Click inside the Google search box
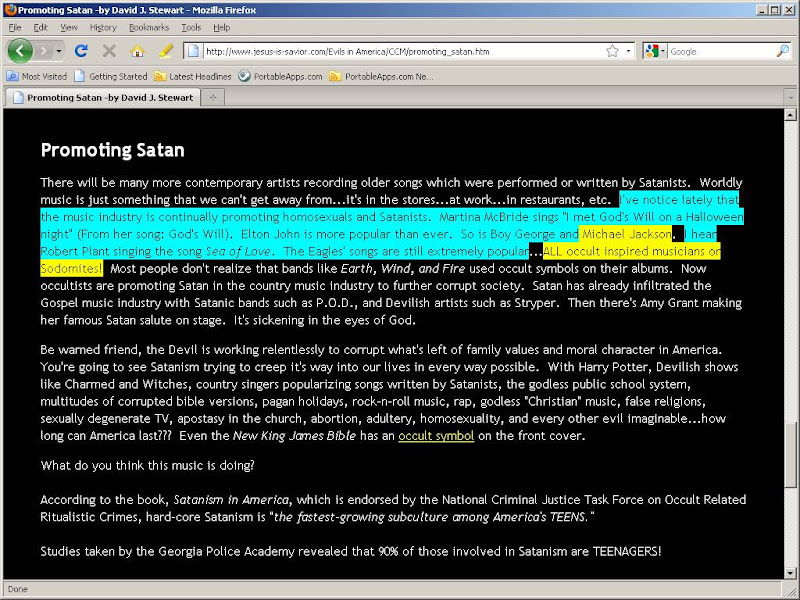This screenshot has height=600, width=800. tap(721, 51)
